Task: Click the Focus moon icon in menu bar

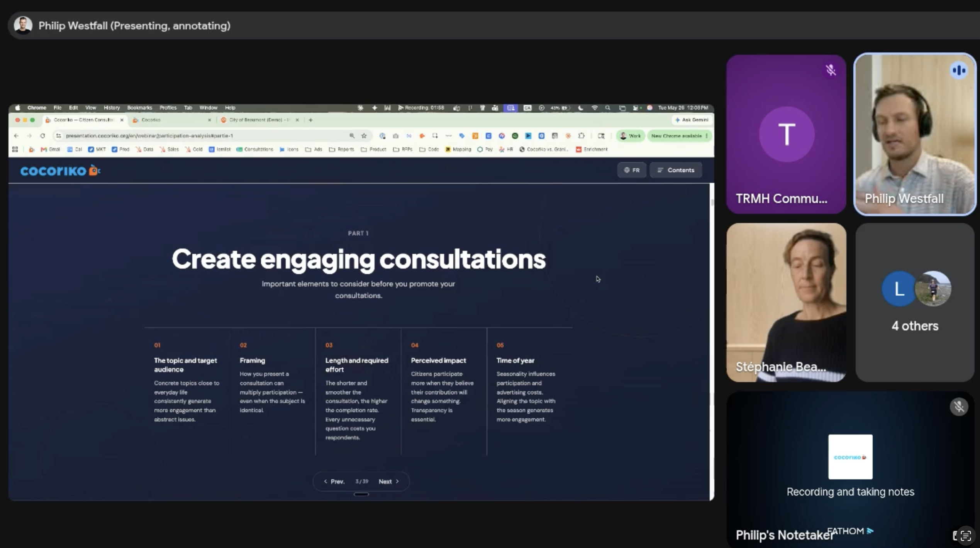Action: 580,108
